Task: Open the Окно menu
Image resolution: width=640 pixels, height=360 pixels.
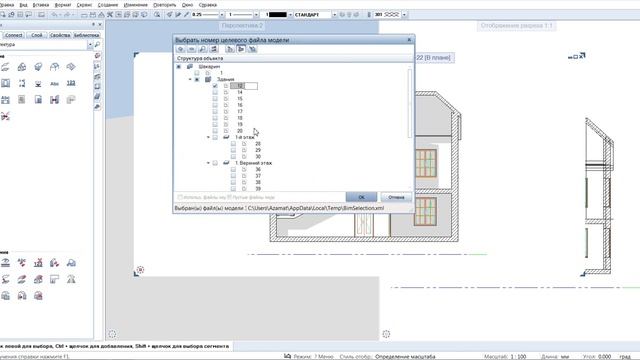Action: 187,5
